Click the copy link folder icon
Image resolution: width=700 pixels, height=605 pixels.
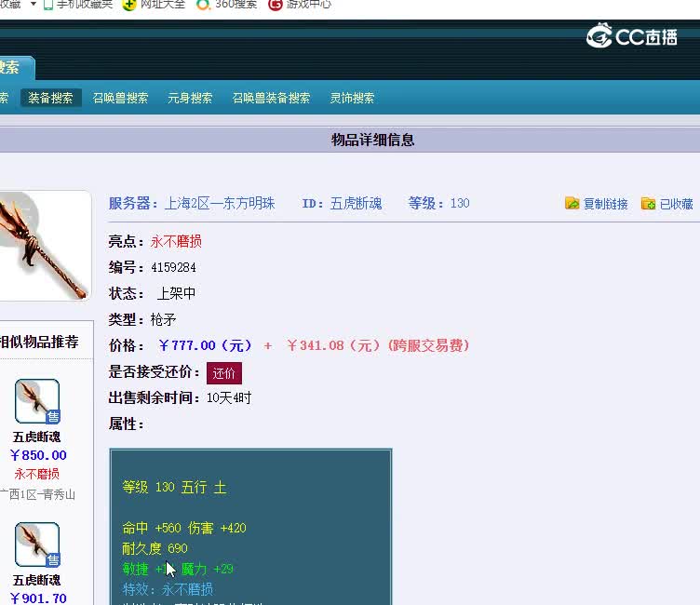[572, 203]
